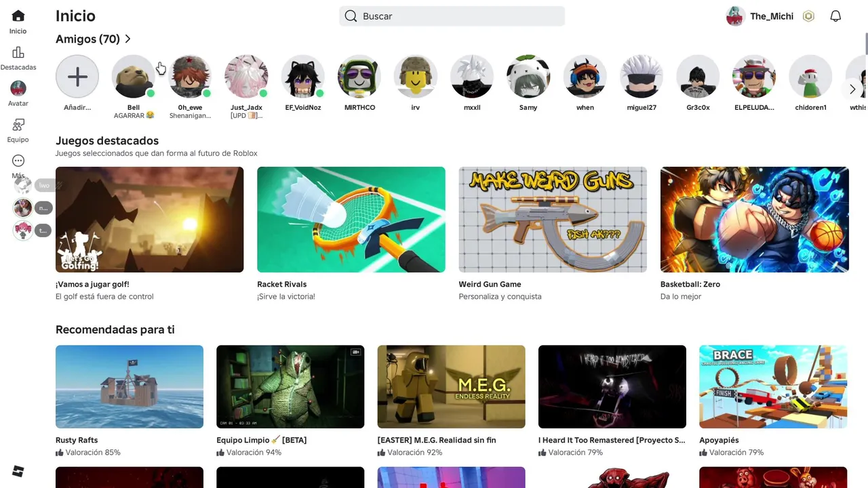Click 'El golf está fuera de control'

click(104, 296)
